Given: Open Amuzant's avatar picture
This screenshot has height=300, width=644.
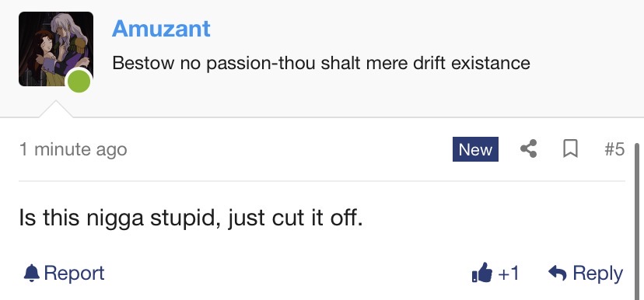Looking at the screenshot, I should (x=56, y=49).
